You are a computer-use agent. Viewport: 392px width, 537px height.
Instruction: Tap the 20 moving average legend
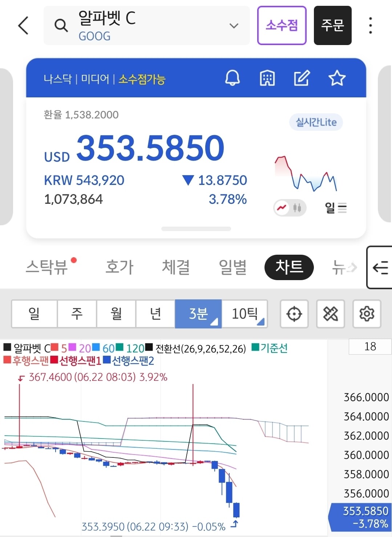(x=80, y=348)
